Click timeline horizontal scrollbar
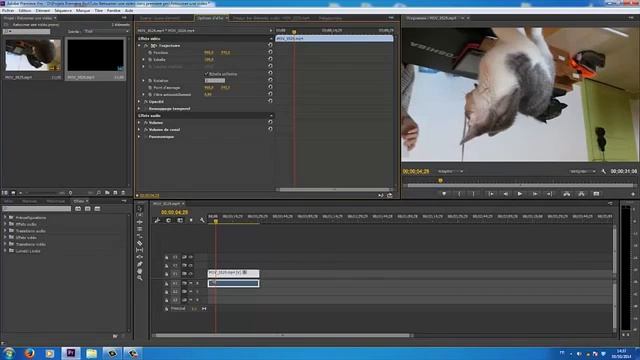 pyautogui.click(x=282, y=336)
